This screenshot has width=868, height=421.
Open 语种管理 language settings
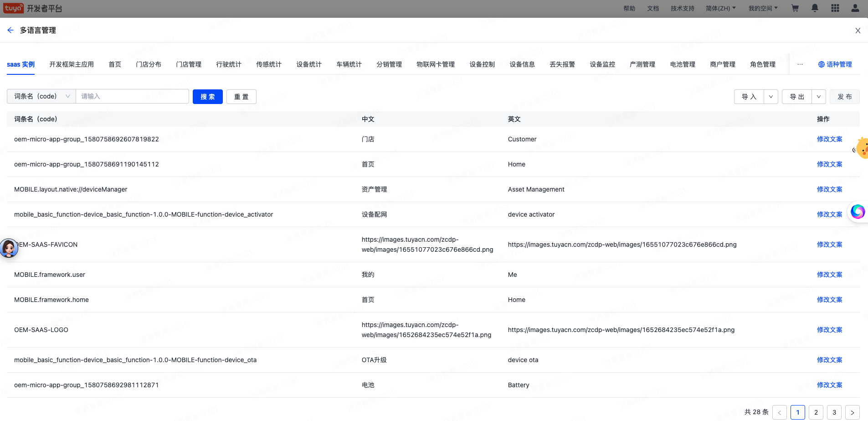tap(835, 64)
